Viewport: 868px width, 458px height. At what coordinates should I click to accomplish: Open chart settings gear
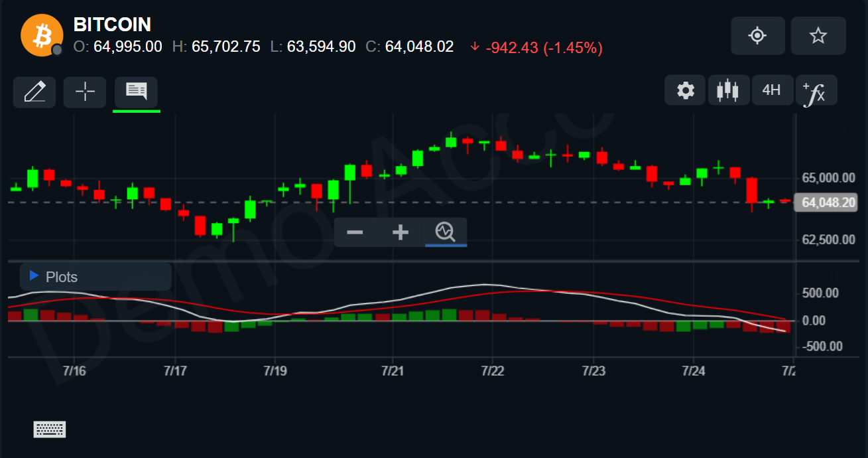686,90
